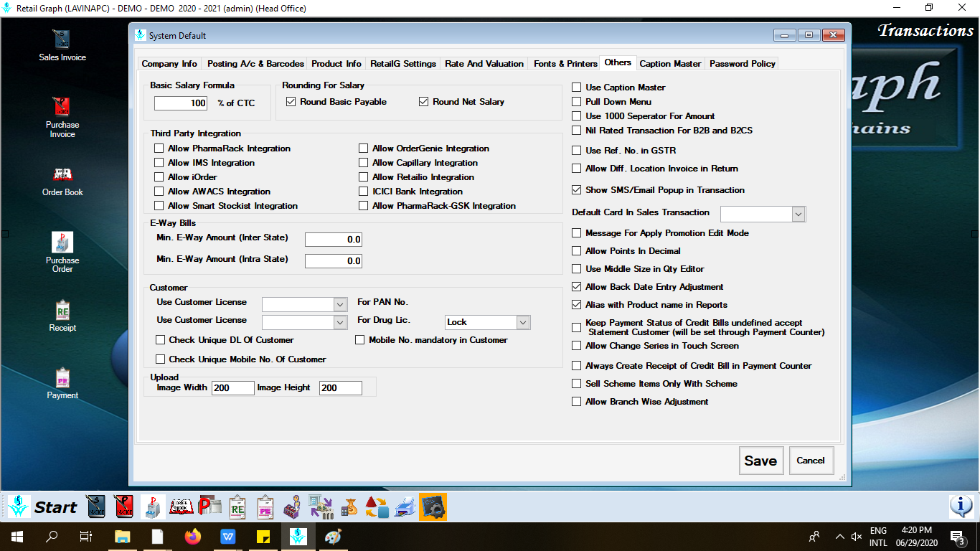Open the Order Book desktop shortcut
This screenshot has height=551, width=980.
tap(62, 181)
